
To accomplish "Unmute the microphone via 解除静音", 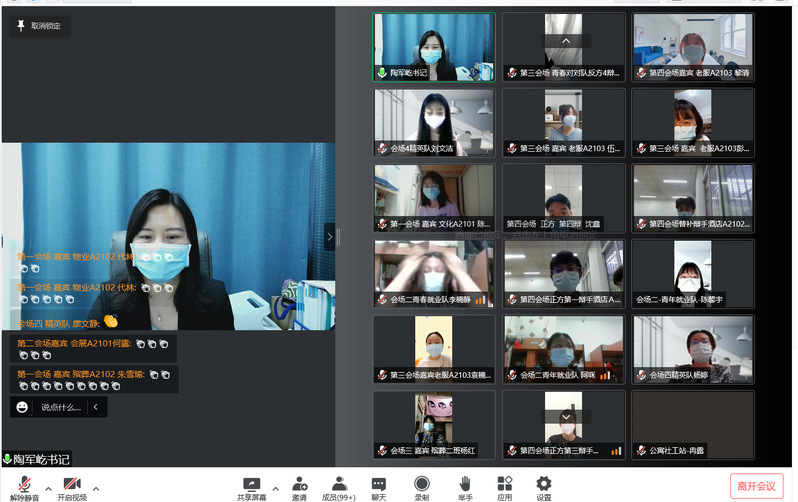I will [23, 486].
